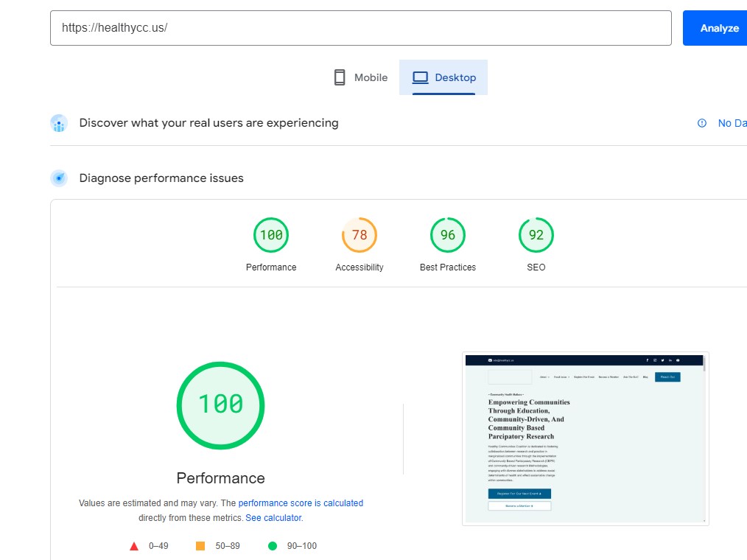The width and height of the screenshot is (747, 560).
Task: Select the Best Practices gauge 96
Action: (448, 236)
